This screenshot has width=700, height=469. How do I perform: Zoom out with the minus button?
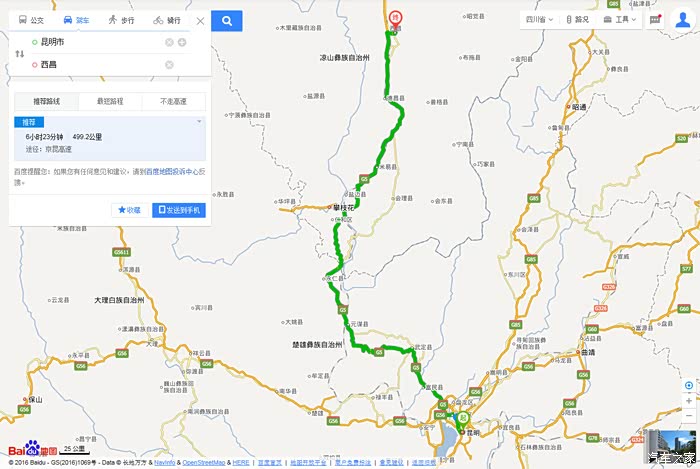click(x=689, y=416)
